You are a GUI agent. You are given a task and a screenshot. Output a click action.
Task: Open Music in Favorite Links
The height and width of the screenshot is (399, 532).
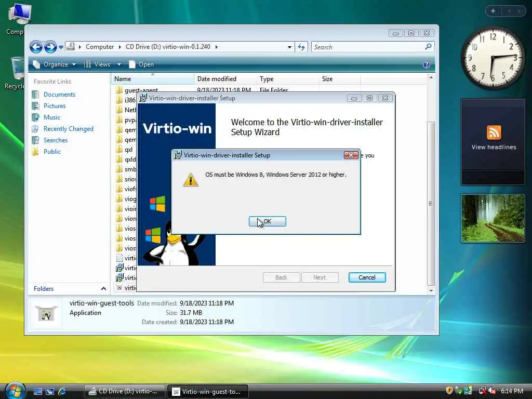51,117
